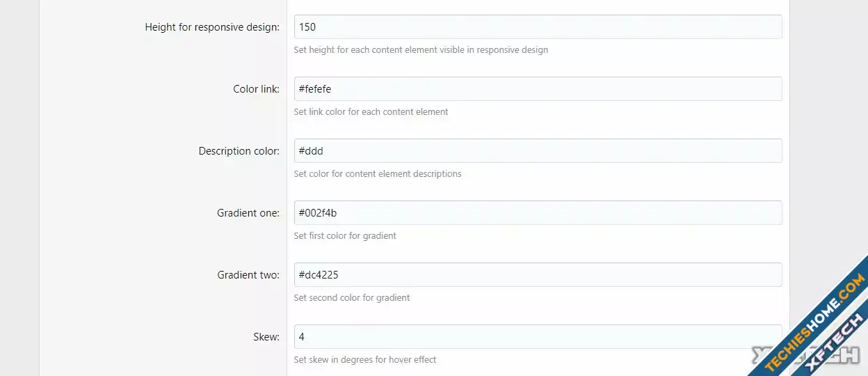Click the Height for responsive design field
Image resolution: width=868 pixels, height=376 pixels.
pos(538,27)
